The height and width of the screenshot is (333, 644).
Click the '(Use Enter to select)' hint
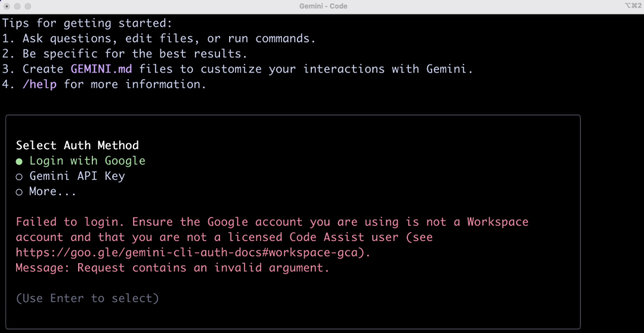[x=87, y=298]
